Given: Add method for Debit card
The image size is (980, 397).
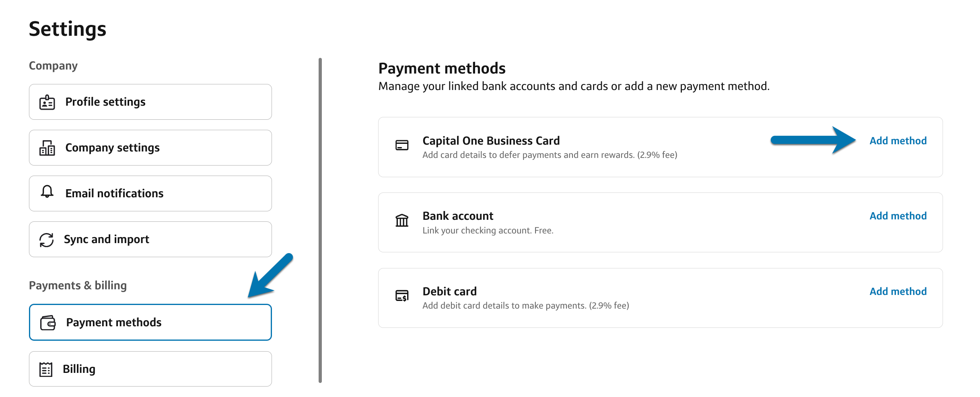Looking at the screenshot, I should click(x=898, y=292).
